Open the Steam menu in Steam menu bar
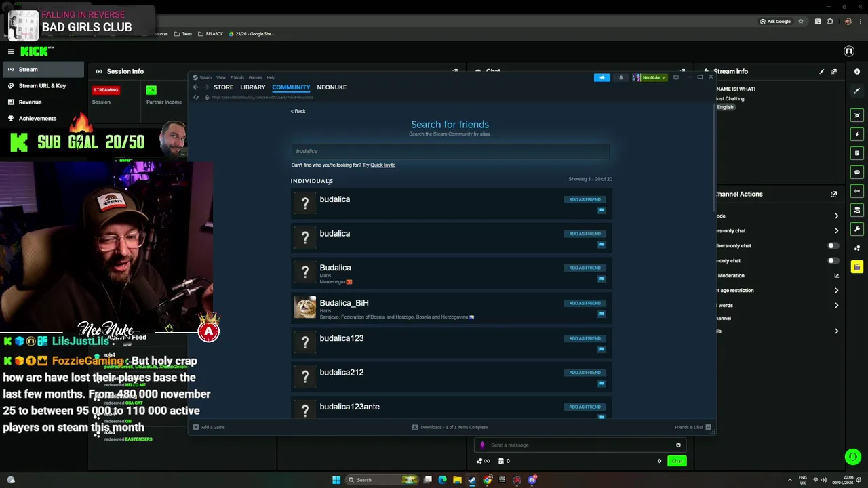 pyautogui.click(x=205, y=77)
